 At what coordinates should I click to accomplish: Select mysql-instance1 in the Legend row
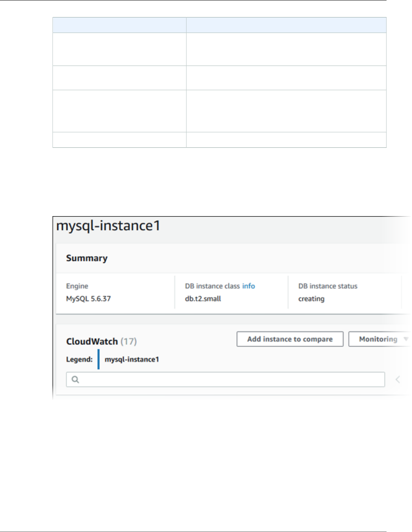132,359
